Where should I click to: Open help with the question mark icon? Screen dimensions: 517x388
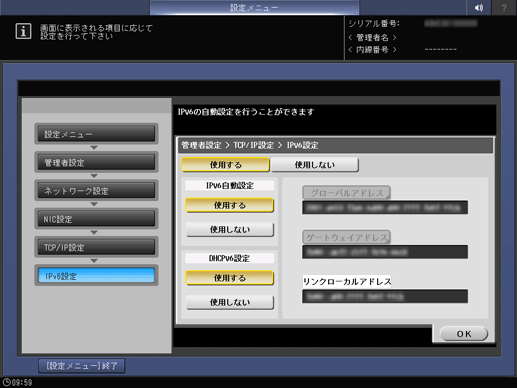504,7
